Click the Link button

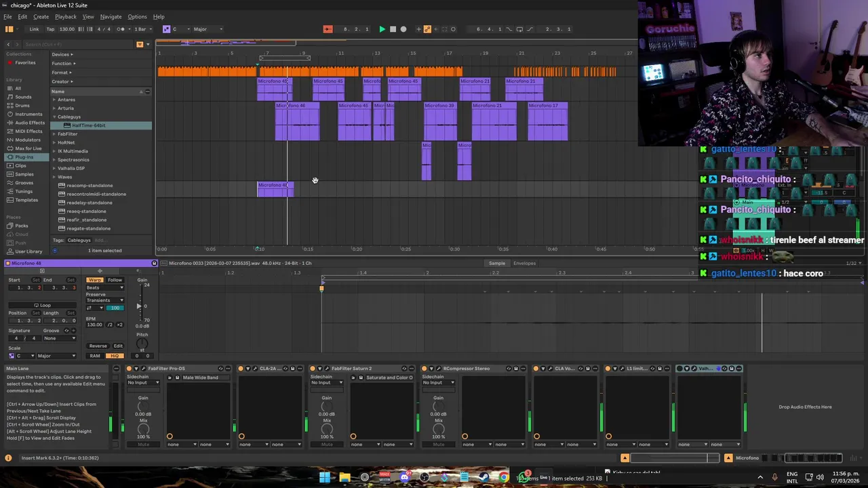point(34,29)
